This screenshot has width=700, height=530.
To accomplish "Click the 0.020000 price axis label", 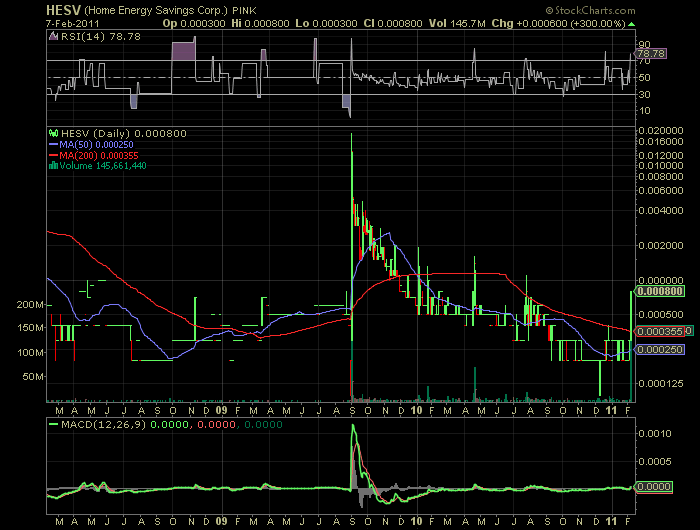I will pos(661,130).
